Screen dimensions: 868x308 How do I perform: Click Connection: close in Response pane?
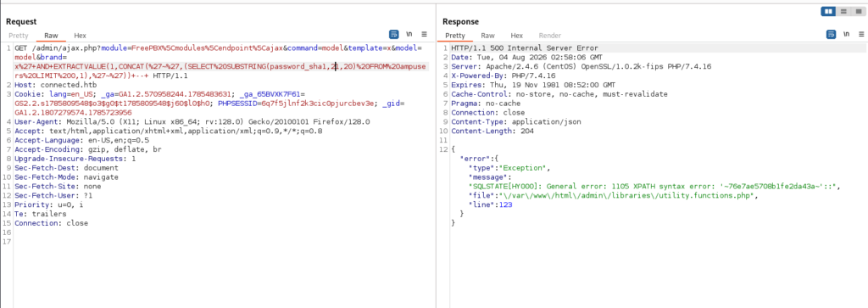click(487, 113)
